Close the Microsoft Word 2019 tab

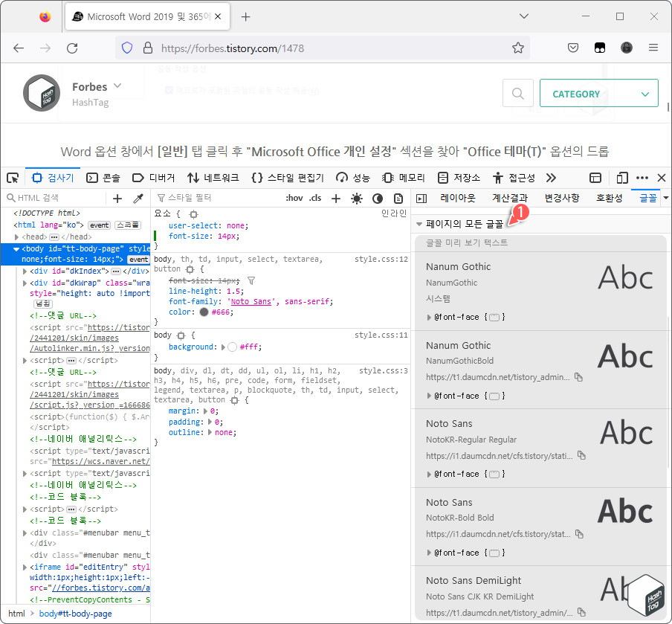[218, 16]
